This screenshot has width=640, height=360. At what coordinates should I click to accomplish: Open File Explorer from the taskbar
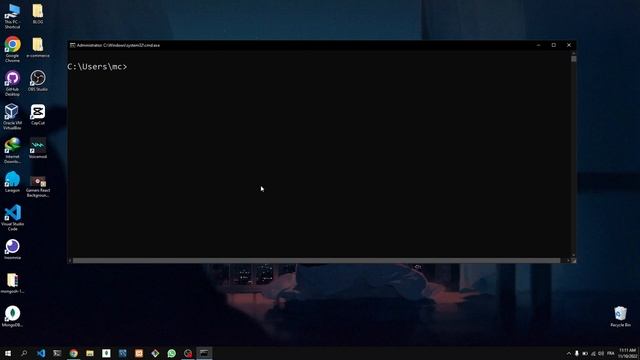[x=90, y=353]
